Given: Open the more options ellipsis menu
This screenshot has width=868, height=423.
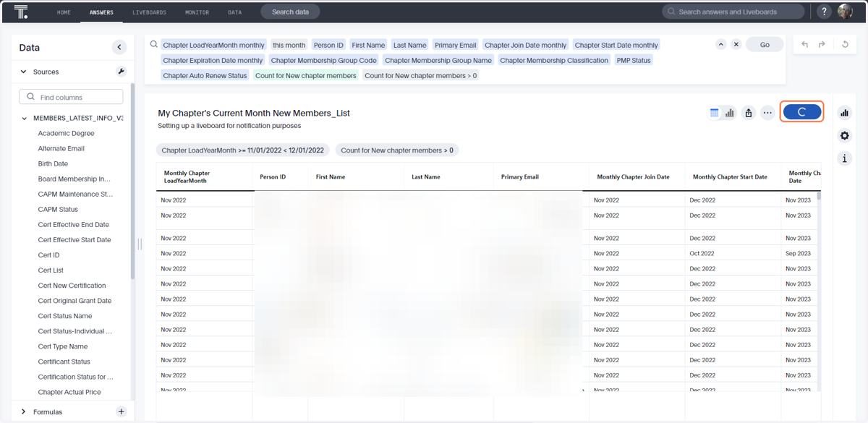Looking at the screenshot, I should (x=767, y=113).
